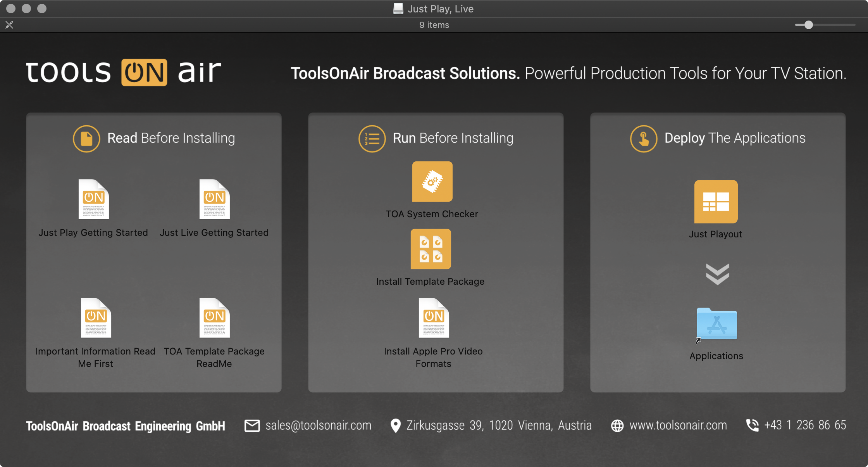Open the Applications folder alias

point(716,324)
